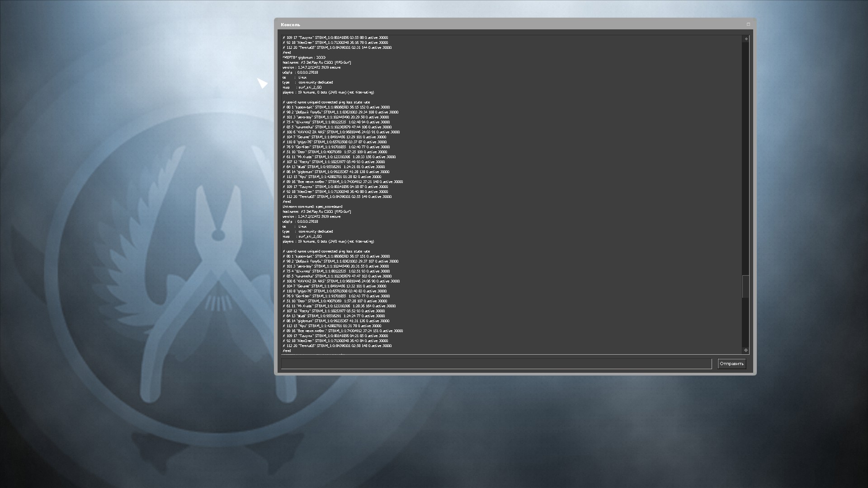Viewport: 868px width, 488px height.
Task: Close the Консоль window
Action: pos(748,24)
